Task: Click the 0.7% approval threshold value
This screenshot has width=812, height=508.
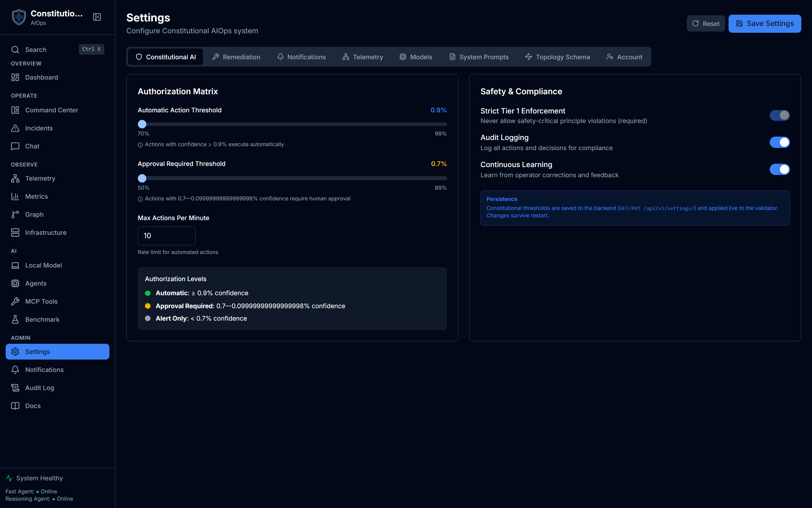Action: [439, 164]
